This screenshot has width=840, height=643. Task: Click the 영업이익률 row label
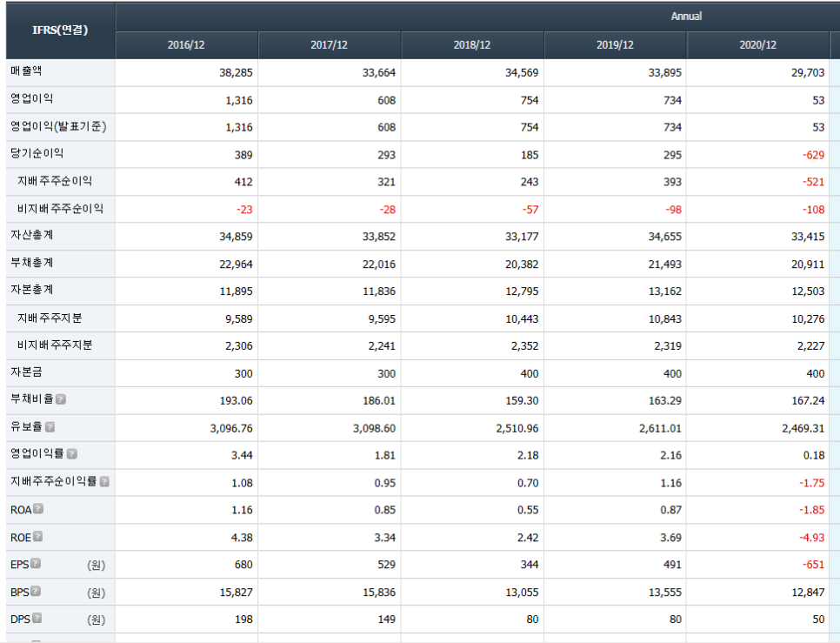[37, 454]
